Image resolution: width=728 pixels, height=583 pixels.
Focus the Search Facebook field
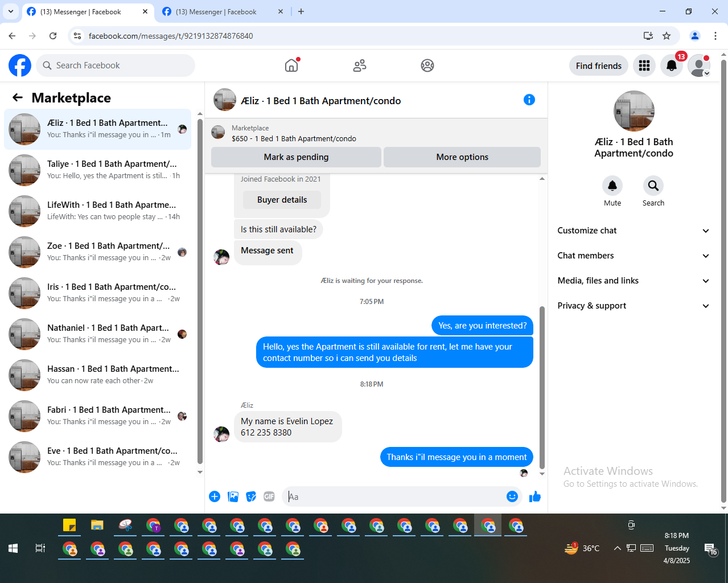(x=116, y=65)
